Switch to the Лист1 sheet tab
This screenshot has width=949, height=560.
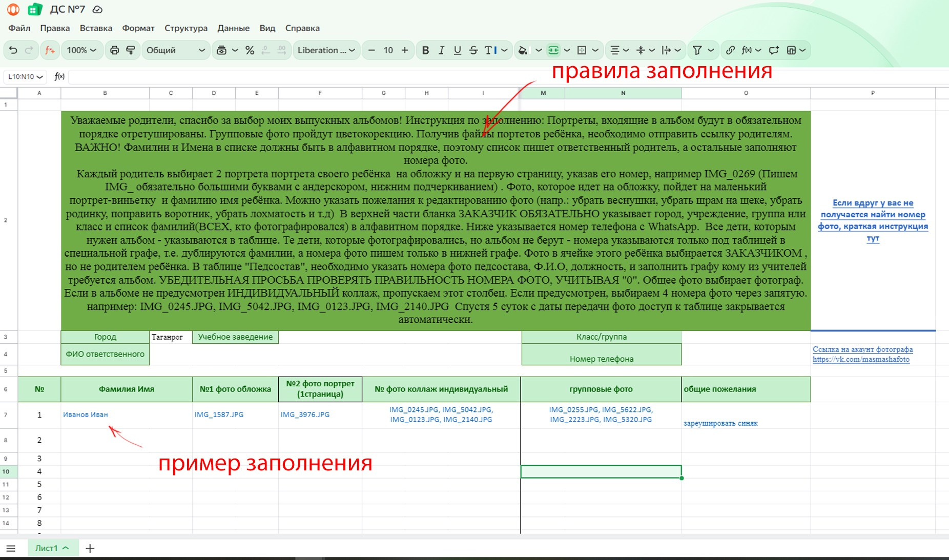[47, 548]
